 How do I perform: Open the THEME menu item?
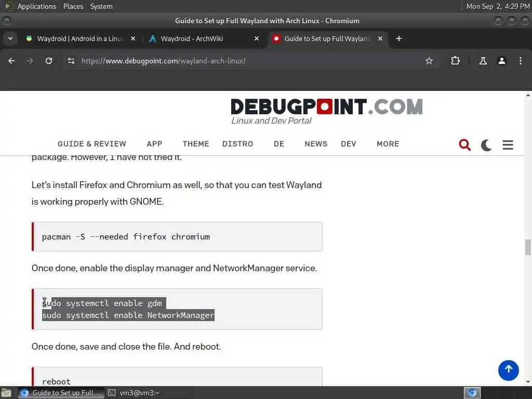coord(196,144)
